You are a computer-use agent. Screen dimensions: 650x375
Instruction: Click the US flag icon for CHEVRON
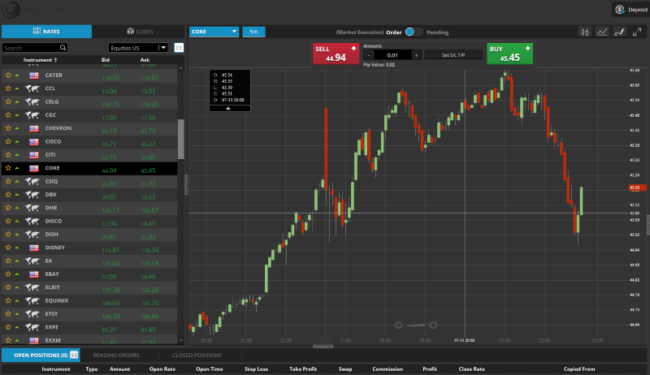[x=34, y=128]
